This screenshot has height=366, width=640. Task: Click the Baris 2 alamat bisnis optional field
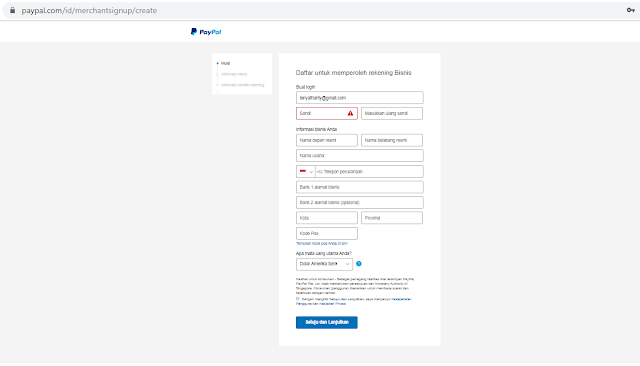point(359,203)
